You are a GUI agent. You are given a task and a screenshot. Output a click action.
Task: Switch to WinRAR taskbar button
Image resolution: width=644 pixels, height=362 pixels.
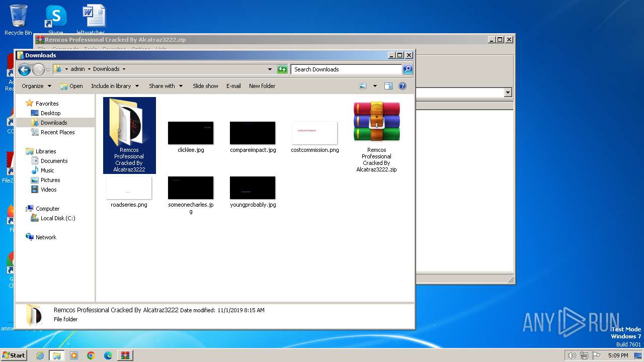125,355
